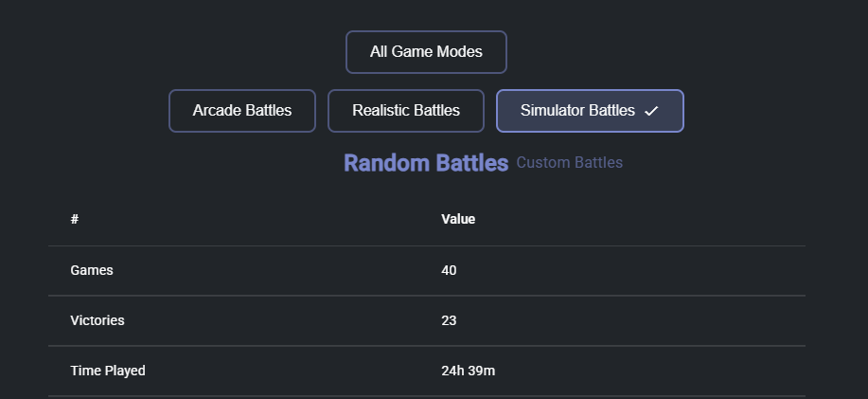This screenshot has width=868, height=399.
Task: Sort by the Value column header
Action: pyautogui.click(x=458, y=220)
